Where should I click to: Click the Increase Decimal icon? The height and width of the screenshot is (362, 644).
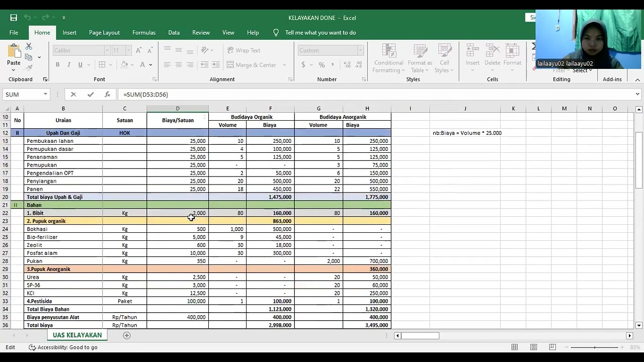(x=347, y=65)
